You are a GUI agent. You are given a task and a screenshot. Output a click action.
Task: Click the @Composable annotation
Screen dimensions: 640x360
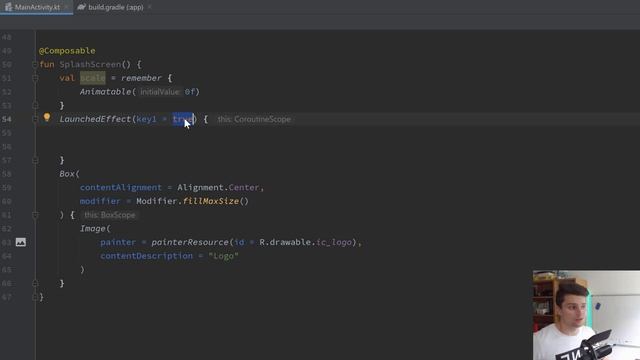pyautogui.click(x=67, y=51)
